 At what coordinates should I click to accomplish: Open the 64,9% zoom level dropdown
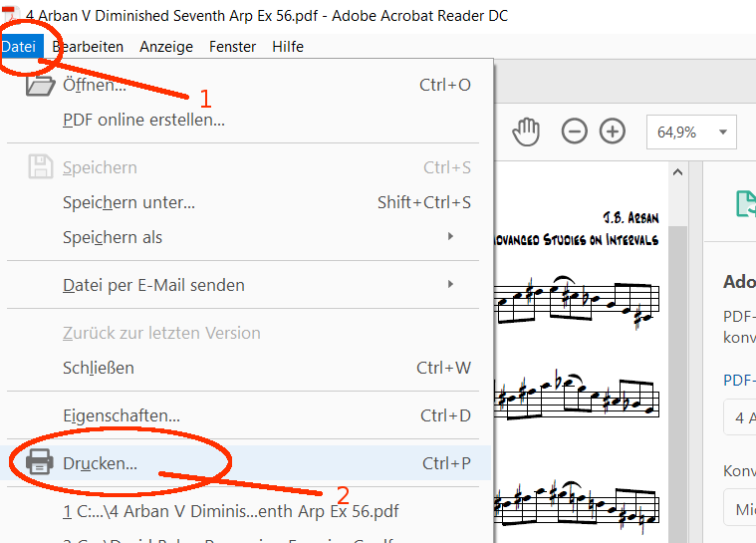(x=691, y=132)
